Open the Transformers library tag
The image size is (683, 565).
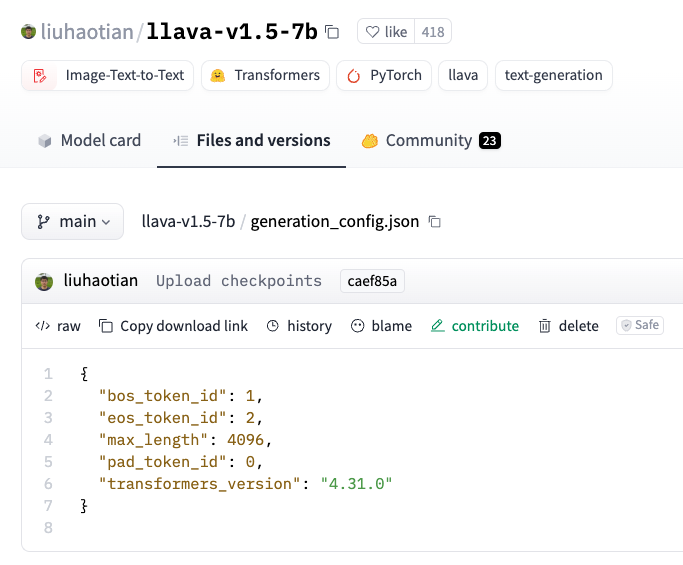[265, 75]
